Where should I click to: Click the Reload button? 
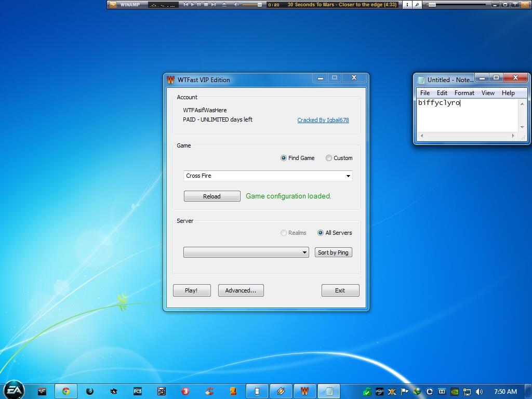(212, 196)
